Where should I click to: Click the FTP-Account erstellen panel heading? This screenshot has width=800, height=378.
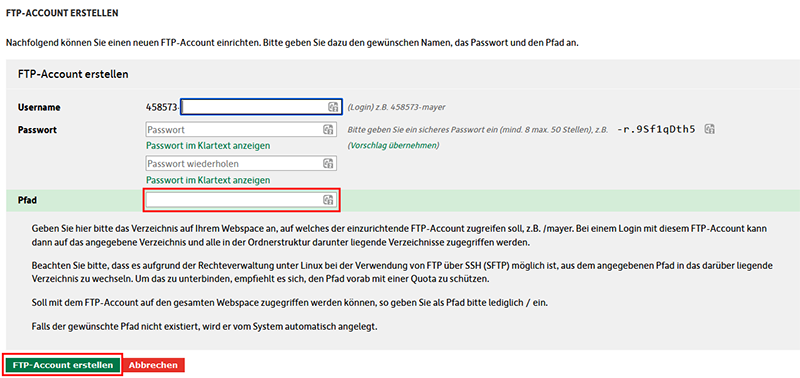tap(73, 74)
